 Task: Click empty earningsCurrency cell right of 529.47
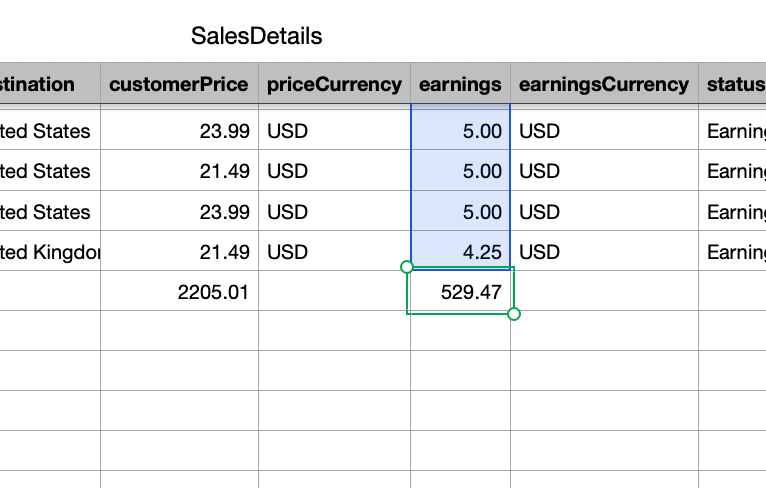coord(604,292)
